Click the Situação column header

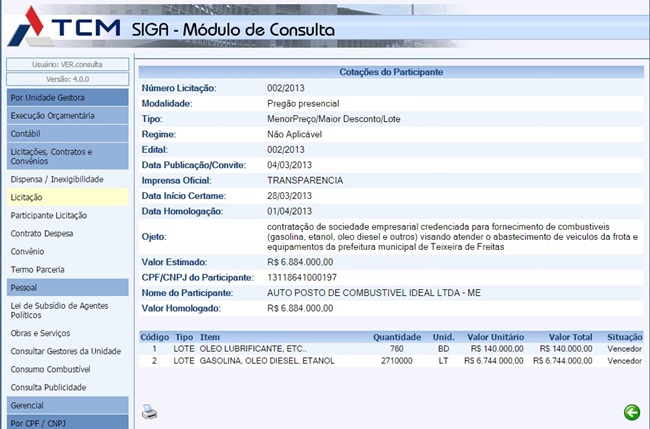click(x=624, y=337)
